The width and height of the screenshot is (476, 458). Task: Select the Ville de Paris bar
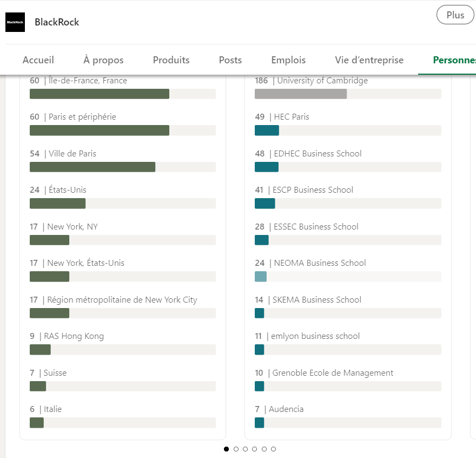pyautogui.click(x=123, y=167)
